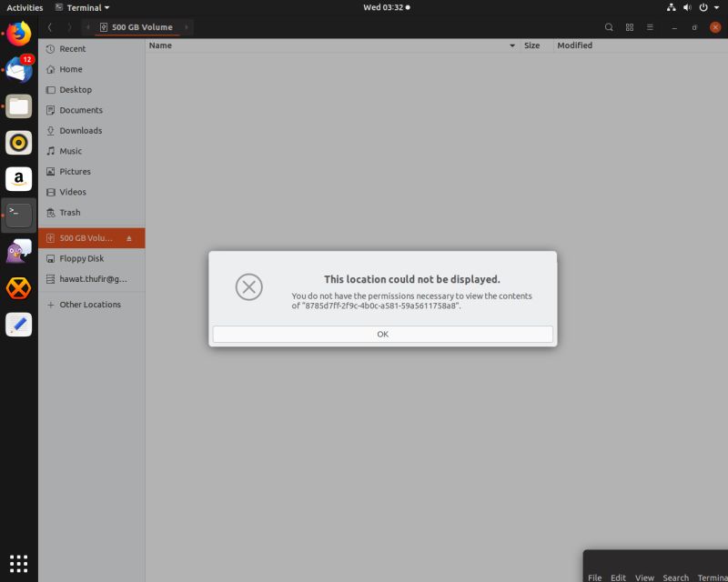Click the back navigation arrow
This screenshot has height=582, width=728.
click(50, 27)
